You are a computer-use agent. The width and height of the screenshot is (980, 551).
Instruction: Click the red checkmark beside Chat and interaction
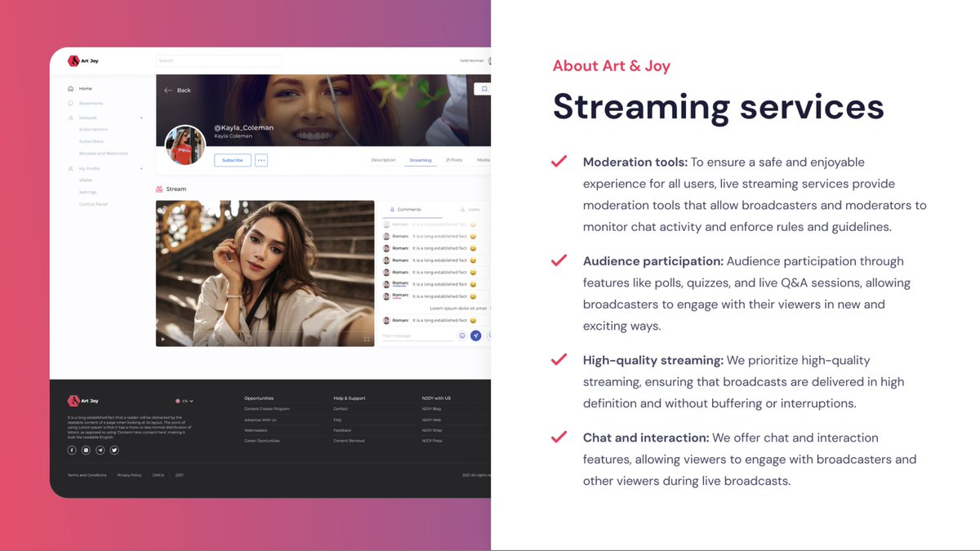(x=559, y=437)
